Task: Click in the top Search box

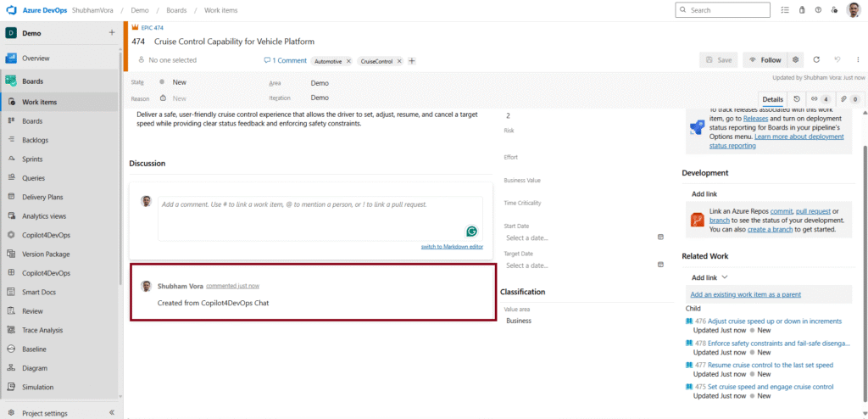Action: pos(722,10)
